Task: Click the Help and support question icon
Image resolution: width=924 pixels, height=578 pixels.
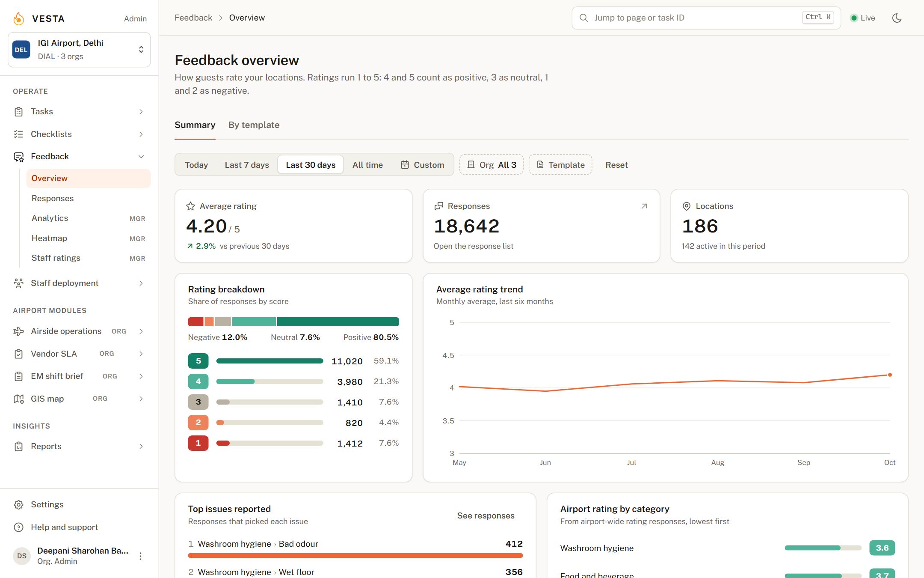Action: (18, 527)
